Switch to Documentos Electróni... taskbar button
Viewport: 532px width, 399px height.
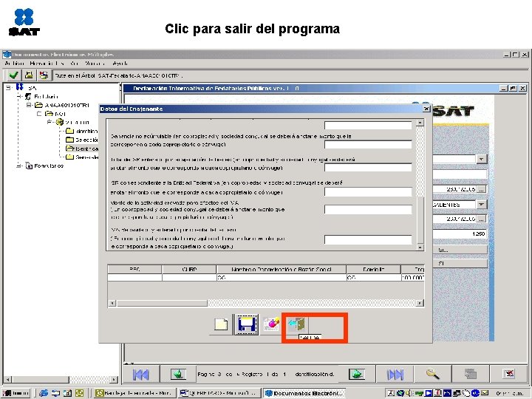(304, 393)
